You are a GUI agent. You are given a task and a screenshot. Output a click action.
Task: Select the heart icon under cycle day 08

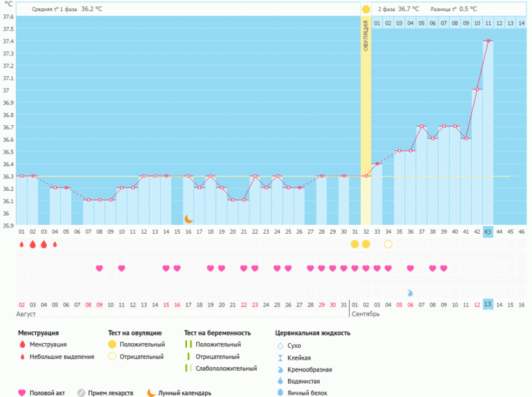99,268
